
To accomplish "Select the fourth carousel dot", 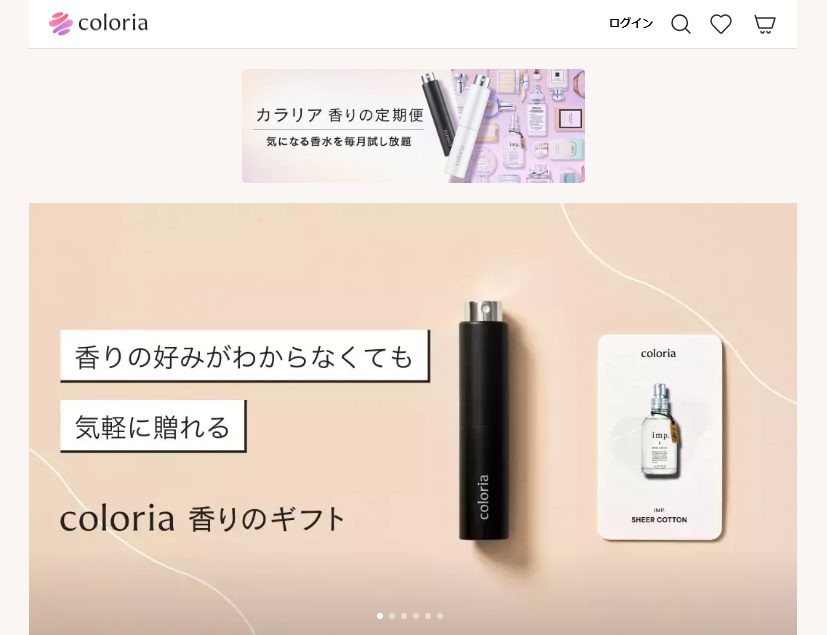I will point(416,615).
